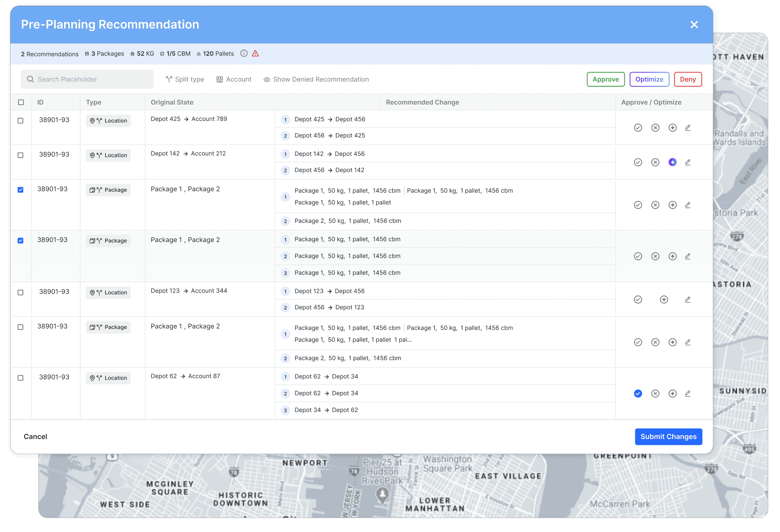Image resolution: width=780 pixels, height=532 pixels.
Task: Approve the Depot 142 row with check icon
Action: [638, 162]
